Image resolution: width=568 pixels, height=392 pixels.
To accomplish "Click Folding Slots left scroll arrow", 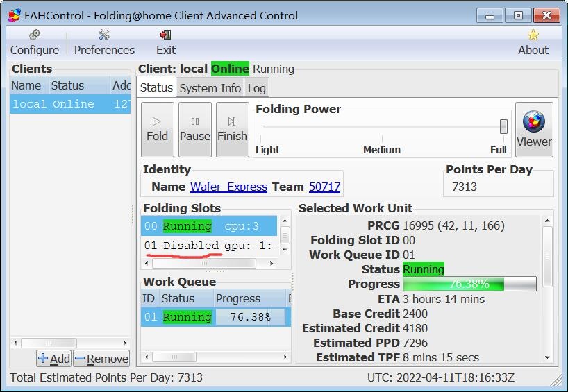I will click(147, 264).
